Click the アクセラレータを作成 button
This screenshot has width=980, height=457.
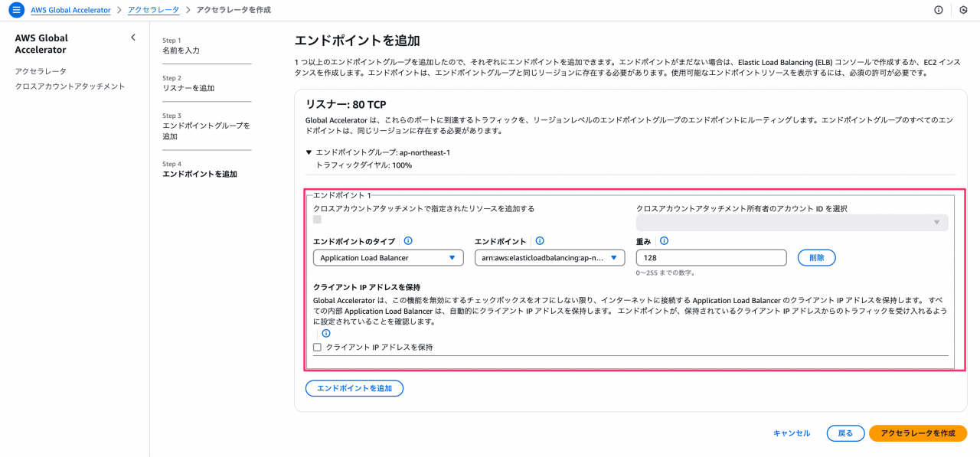[x=918, y=433]
